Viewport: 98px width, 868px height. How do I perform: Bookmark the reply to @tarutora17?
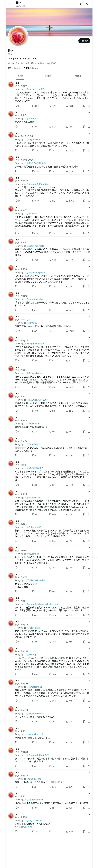[84, 127]
